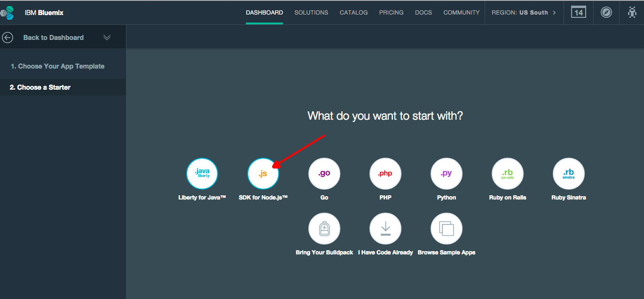The image size is (644, 299).
Task: Click the heading What do you want to start with?
Action: point(385,115)
